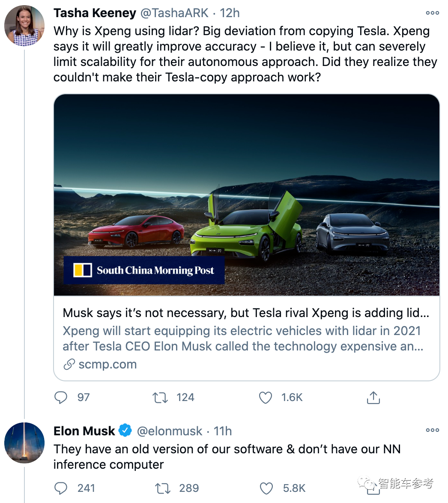This screenshot has width=448, height=503.
Task: Retweet Elon Musk's reply
Action: click(x=162, y=488)
